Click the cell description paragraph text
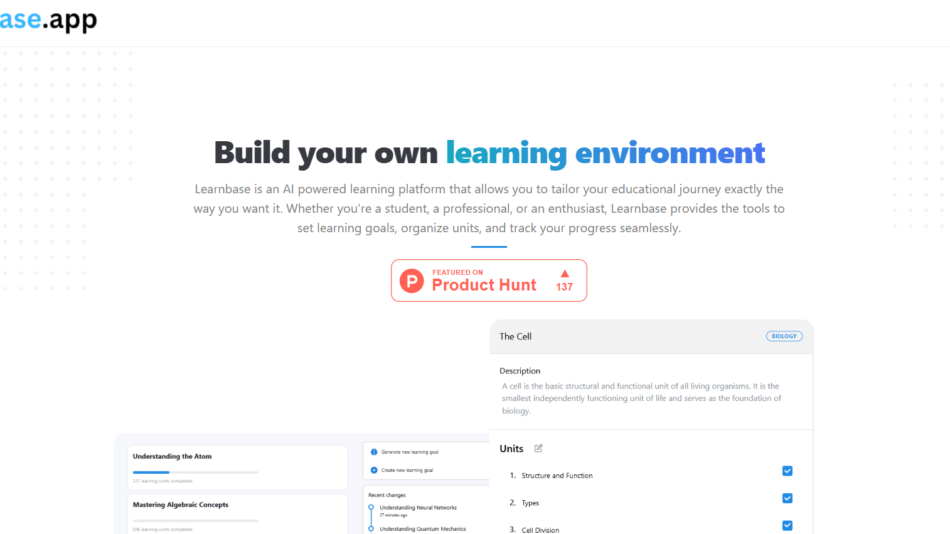This screenshot has width=950, height=534. 642,398
